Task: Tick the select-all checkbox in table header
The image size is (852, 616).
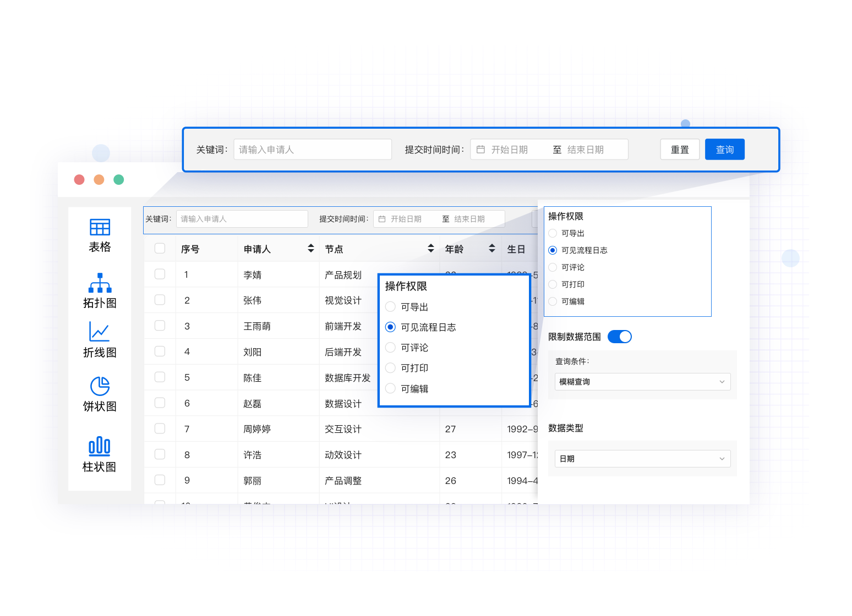Action: pos(160,248)
